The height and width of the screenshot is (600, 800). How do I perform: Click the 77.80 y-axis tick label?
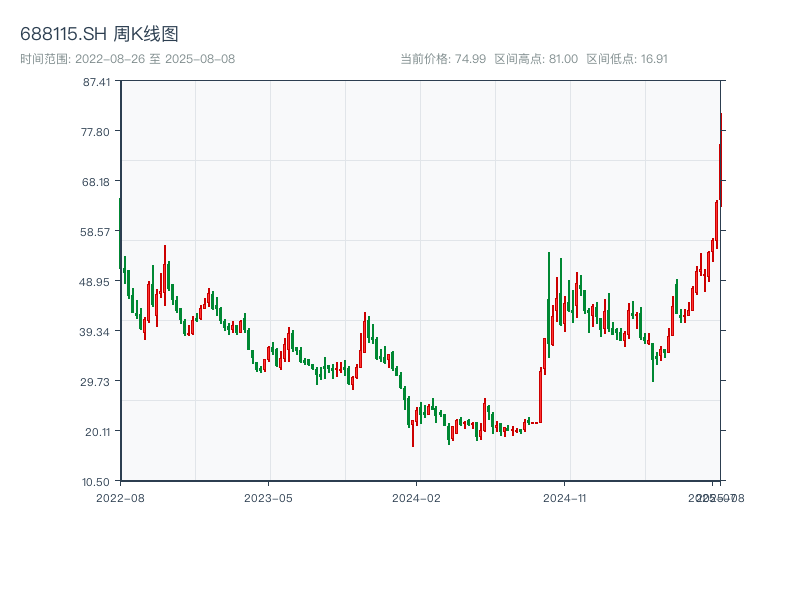(96, 131)
